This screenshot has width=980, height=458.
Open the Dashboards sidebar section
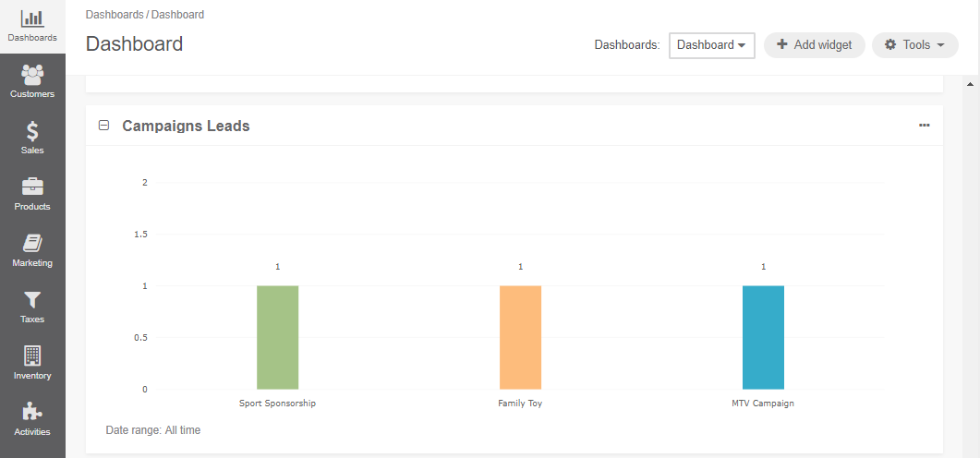point(32,26)
